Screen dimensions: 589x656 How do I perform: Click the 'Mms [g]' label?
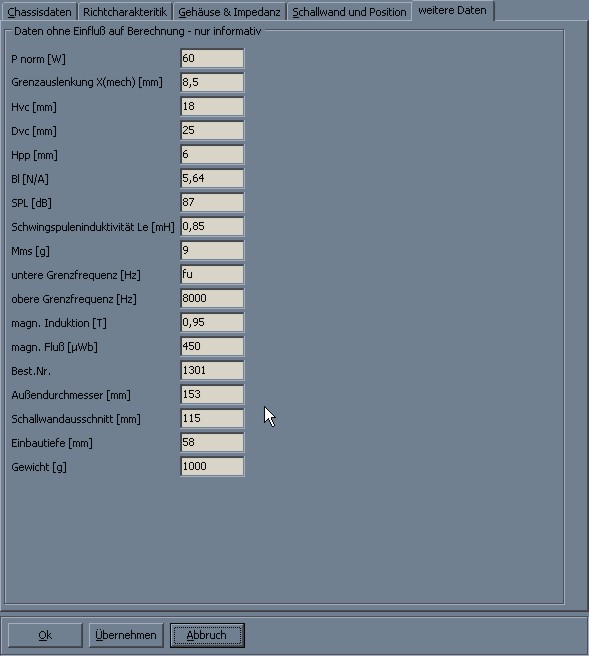click(30, 251)
